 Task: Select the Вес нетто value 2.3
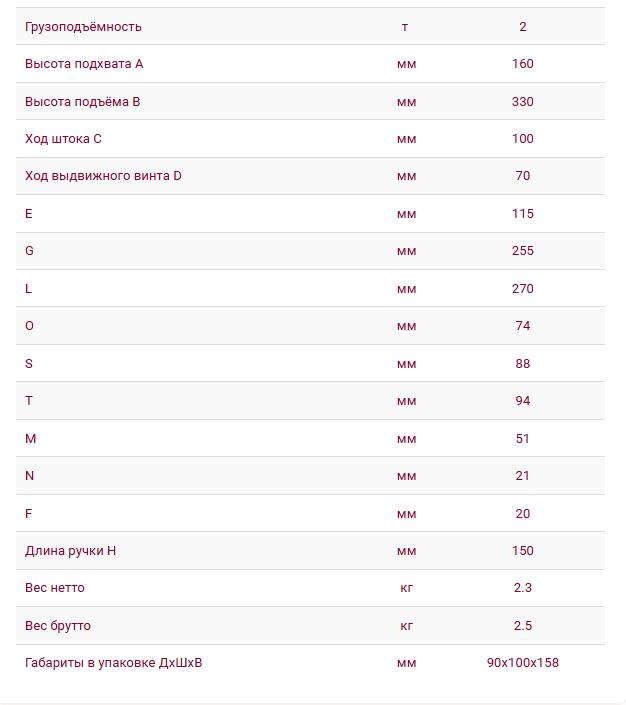tap(523, 588)
